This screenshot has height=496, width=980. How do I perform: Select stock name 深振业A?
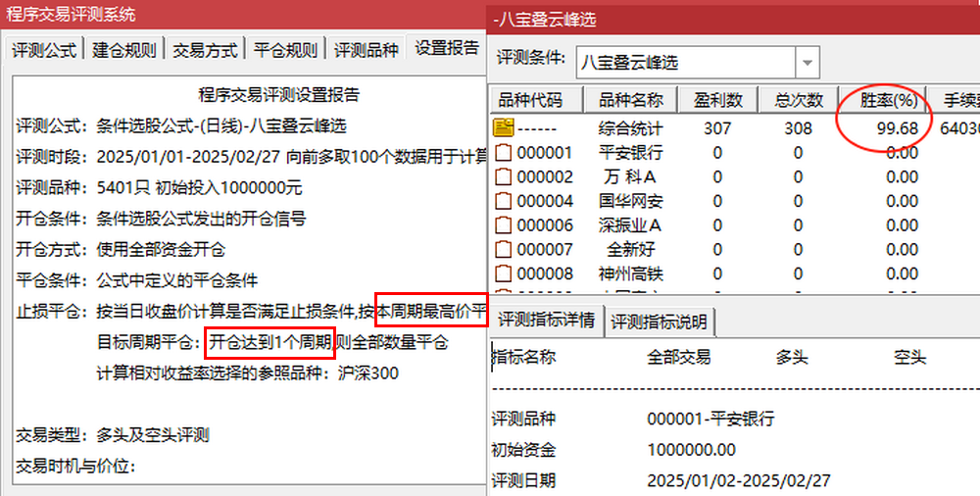(630, 225)
